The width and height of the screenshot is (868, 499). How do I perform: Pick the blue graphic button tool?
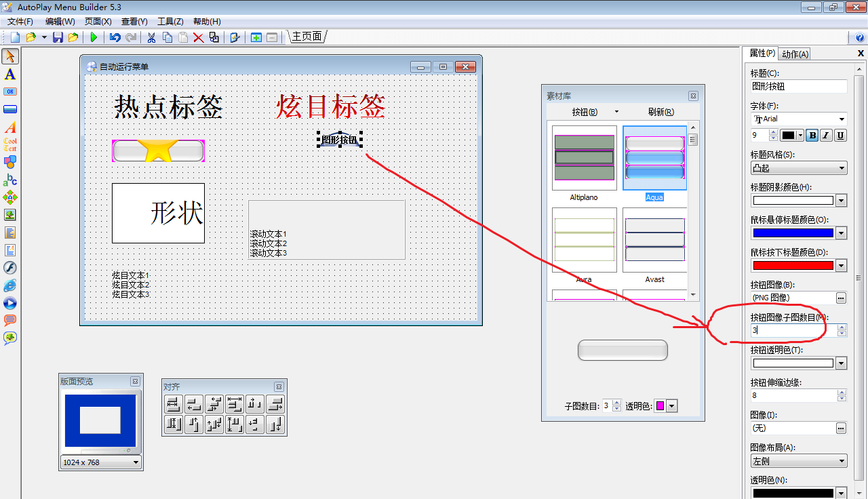(x=10, y=109)
